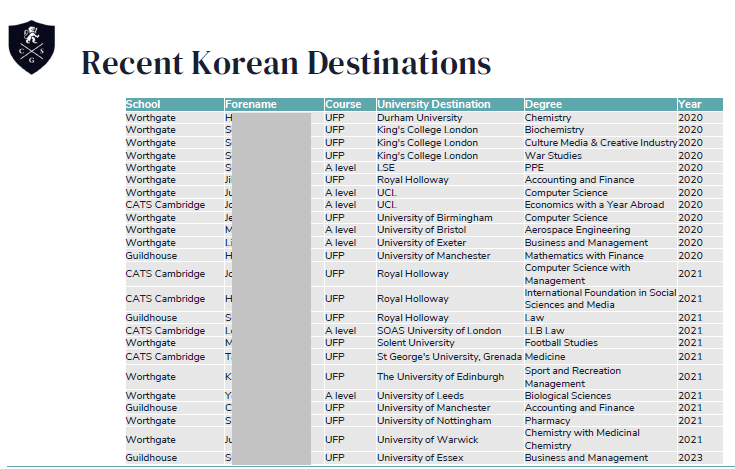Click Accounting and Finance in University of Manchester row
The height and width of the screenshot is (469, 735).
tap(600, 408)
